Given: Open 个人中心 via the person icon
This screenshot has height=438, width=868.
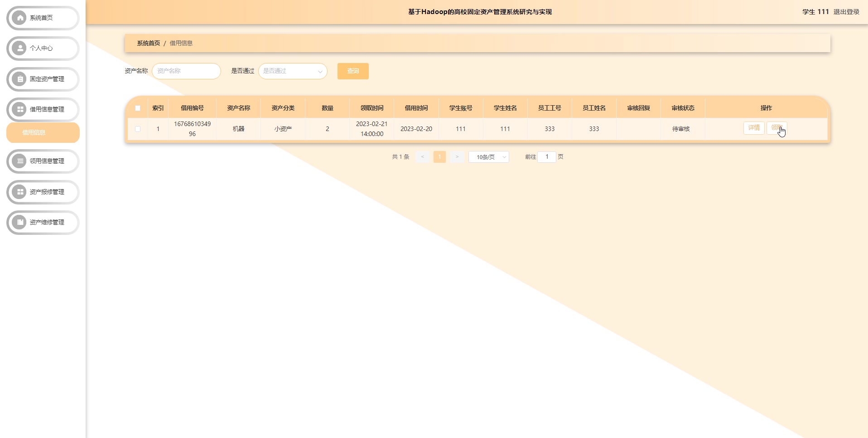Looking at the screenshot, I should pos(19,49).
